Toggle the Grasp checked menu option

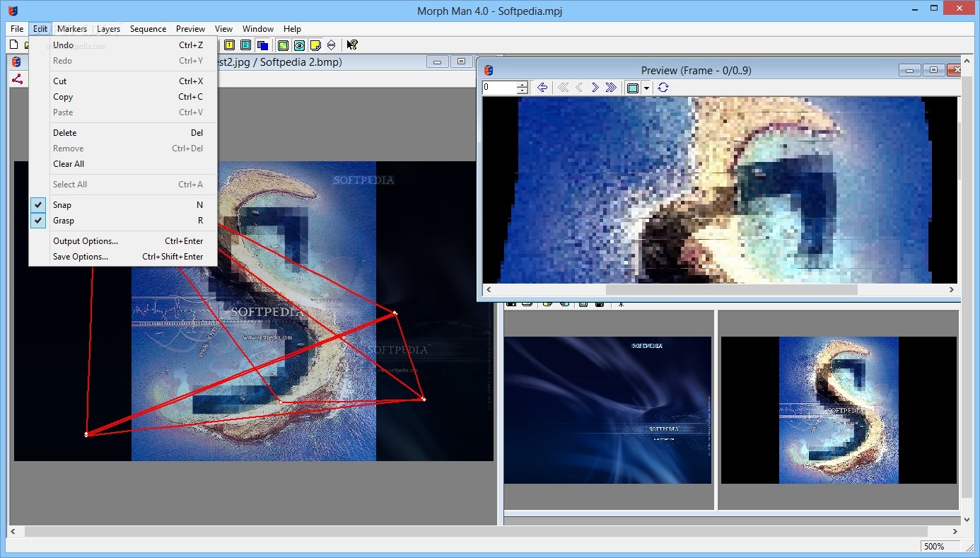[x=122, y=221]
